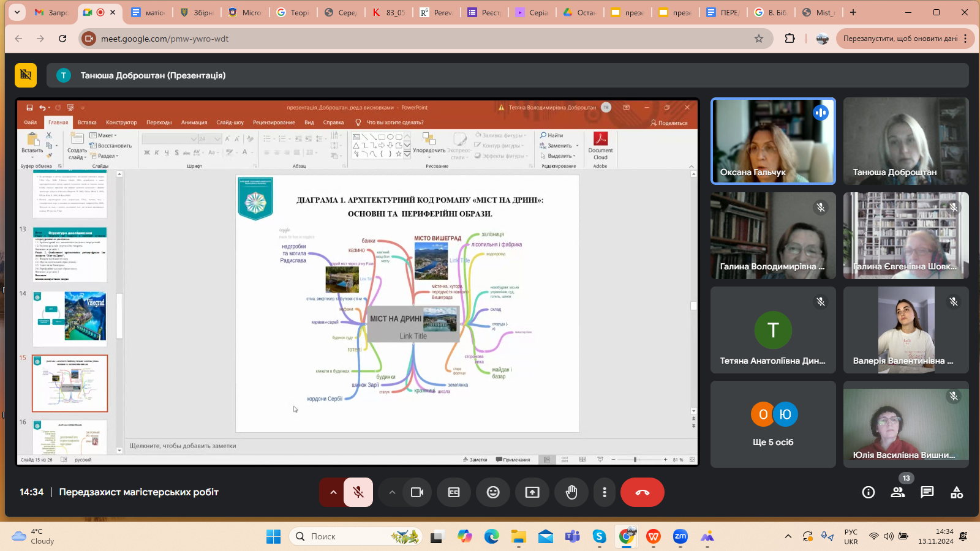
Task: Open meeting details info icon
Action: tap(868, 492)
